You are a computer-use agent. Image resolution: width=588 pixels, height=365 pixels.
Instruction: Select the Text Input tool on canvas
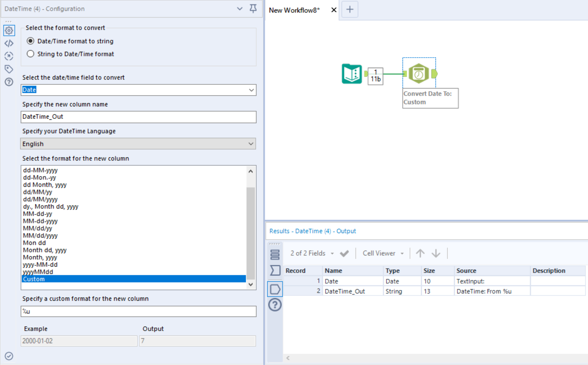coord(351,74)
